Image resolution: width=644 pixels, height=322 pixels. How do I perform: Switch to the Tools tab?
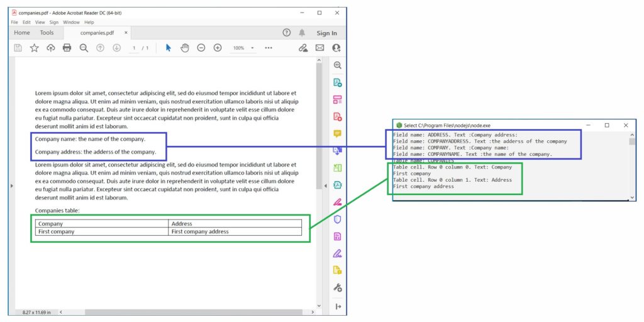coord(47,33)
